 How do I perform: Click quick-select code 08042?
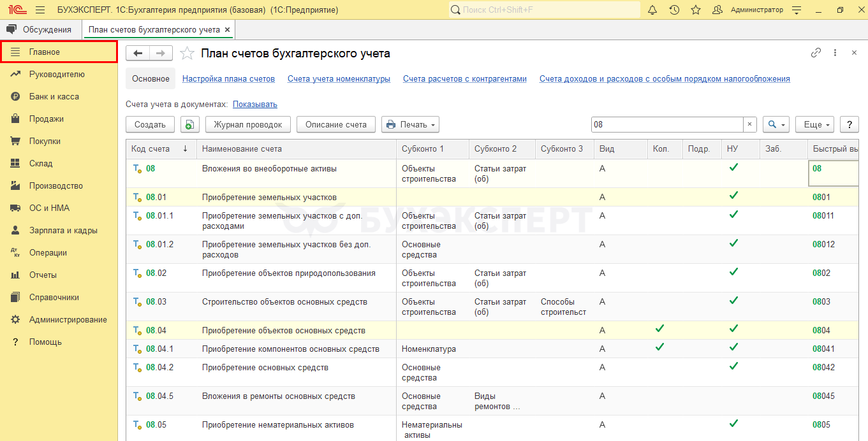(823, 367)
